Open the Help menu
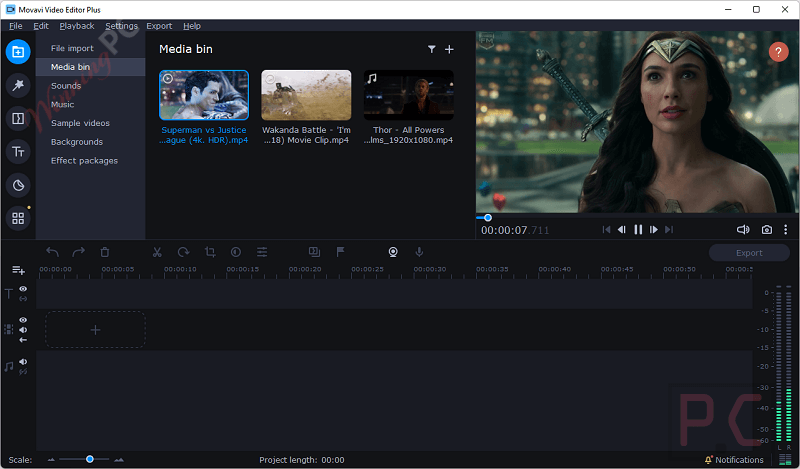Image resolution: width=800 pixels, height=469 pixels. coord(192,26)
